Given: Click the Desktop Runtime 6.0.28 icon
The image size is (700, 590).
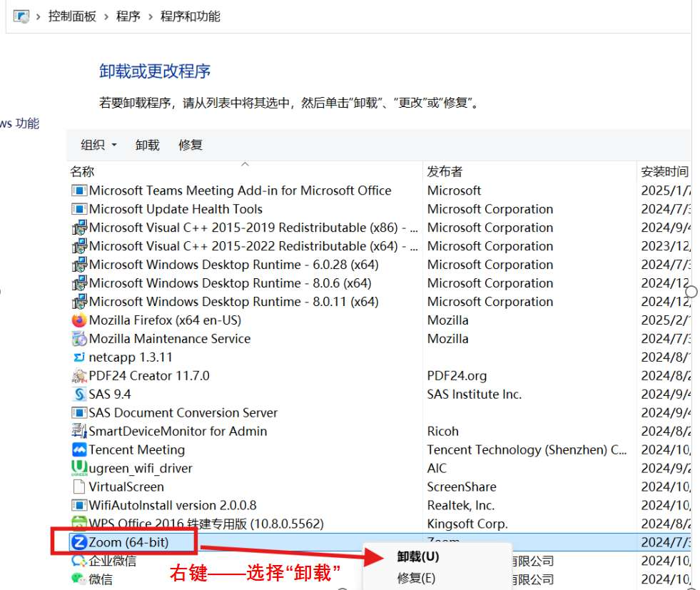Looking at the screenshot, I should click(79, 265).
